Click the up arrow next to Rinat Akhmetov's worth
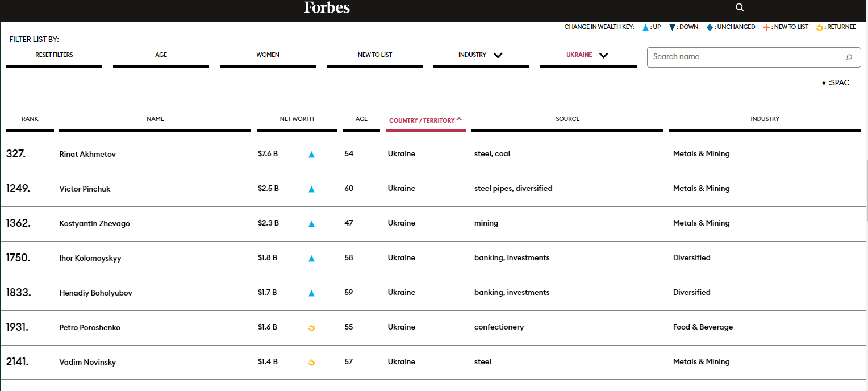Viewport: 868px width, 391px height. tap(311, 154)
